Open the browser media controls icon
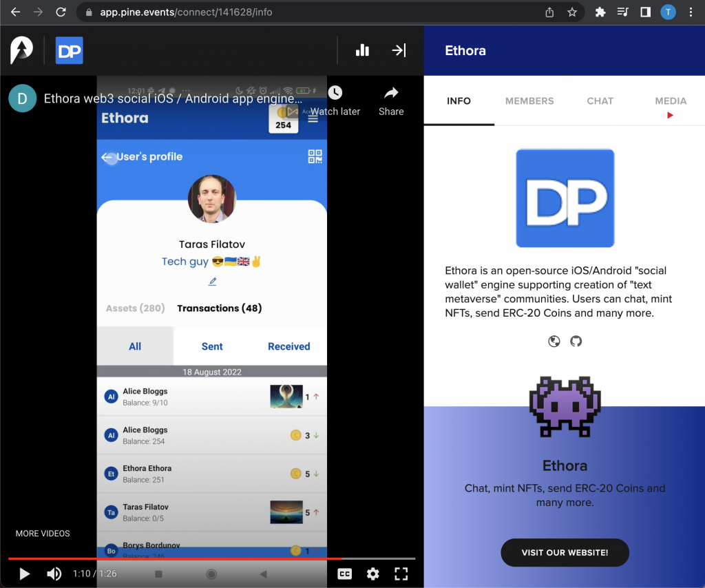Viewport: 705px width, 588px height. click(x=622, y=12)
